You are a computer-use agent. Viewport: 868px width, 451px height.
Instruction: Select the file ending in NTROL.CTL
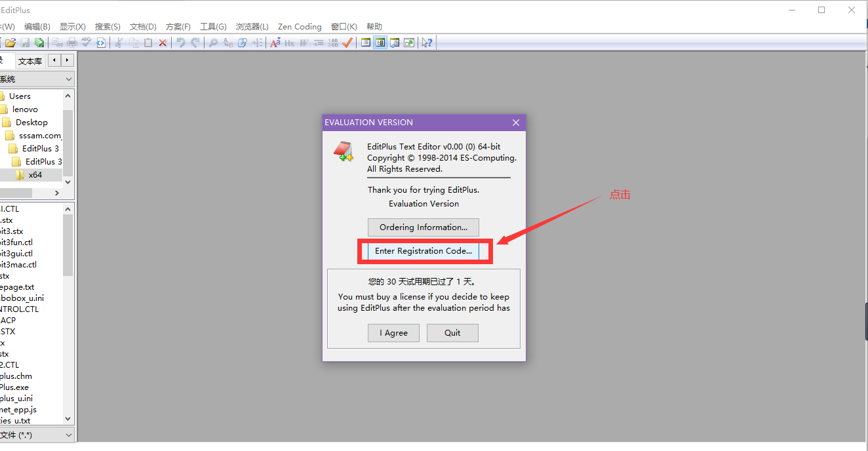(x=19, y=309)
